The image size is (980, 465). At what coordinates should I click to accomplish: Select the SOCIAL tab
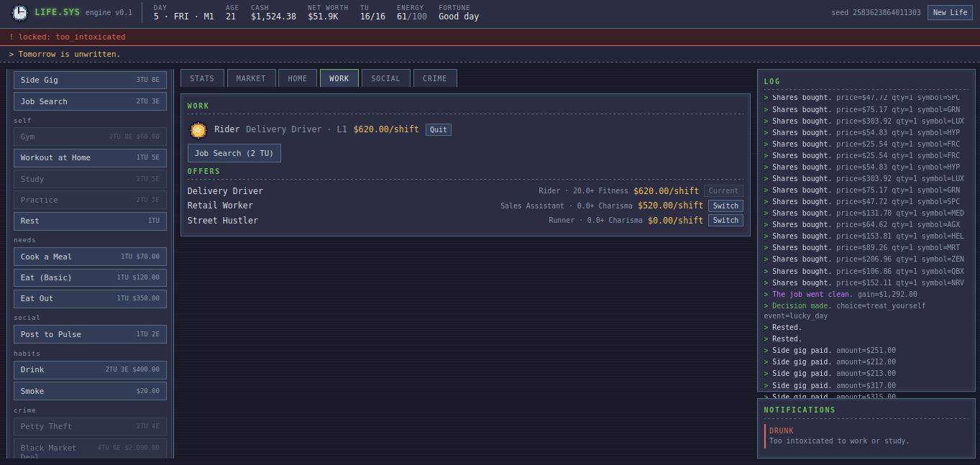click(x=386, y=78)
